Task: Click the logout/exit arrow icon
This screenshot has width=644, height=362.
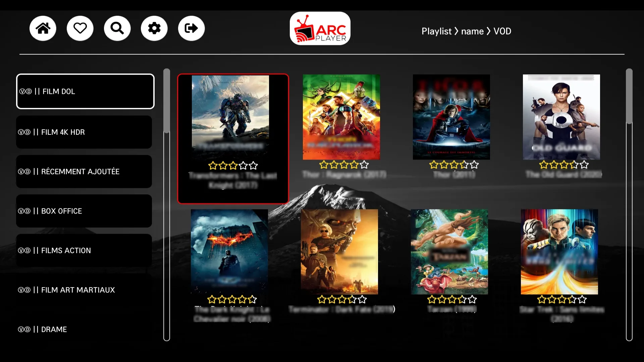Action: (191, 28)
